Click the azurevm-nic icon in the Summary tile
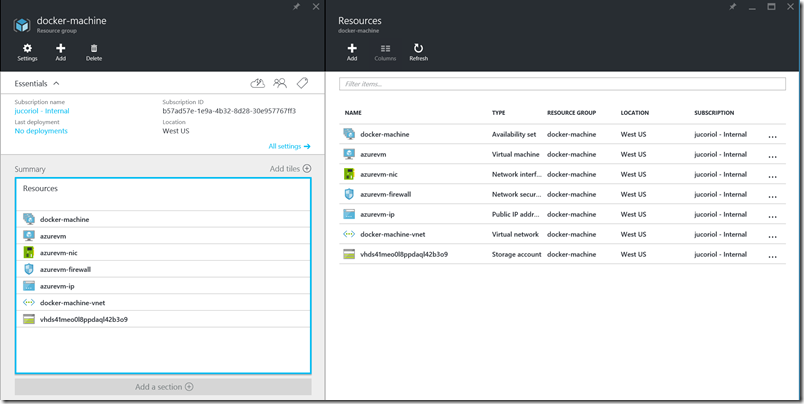Image resolution: width=804 pixels, height=404 pixels. (x=29, y=252)
